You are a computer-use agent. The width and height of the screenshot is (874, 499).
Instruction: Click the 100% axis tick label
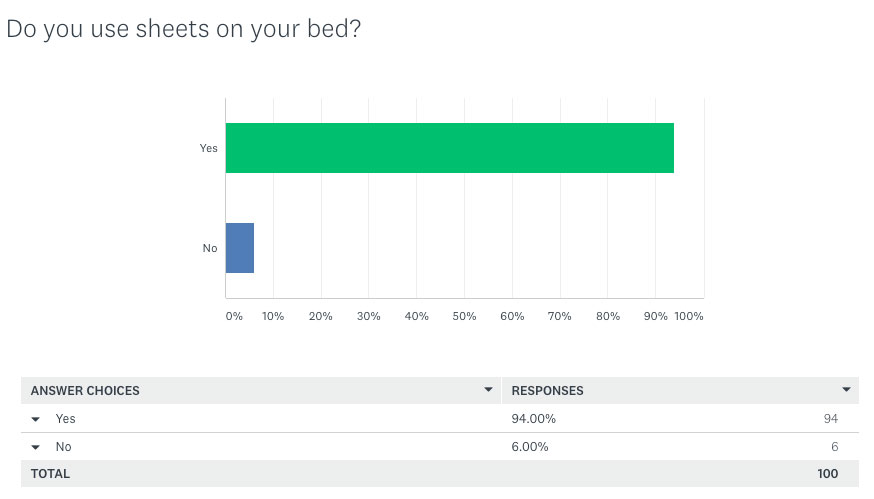click(689, 316)
